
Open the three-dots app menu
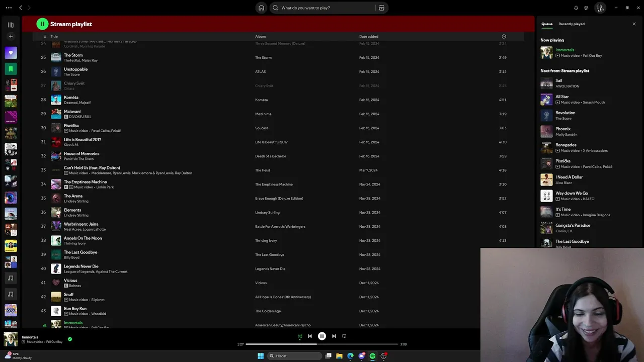coord(9,8)
